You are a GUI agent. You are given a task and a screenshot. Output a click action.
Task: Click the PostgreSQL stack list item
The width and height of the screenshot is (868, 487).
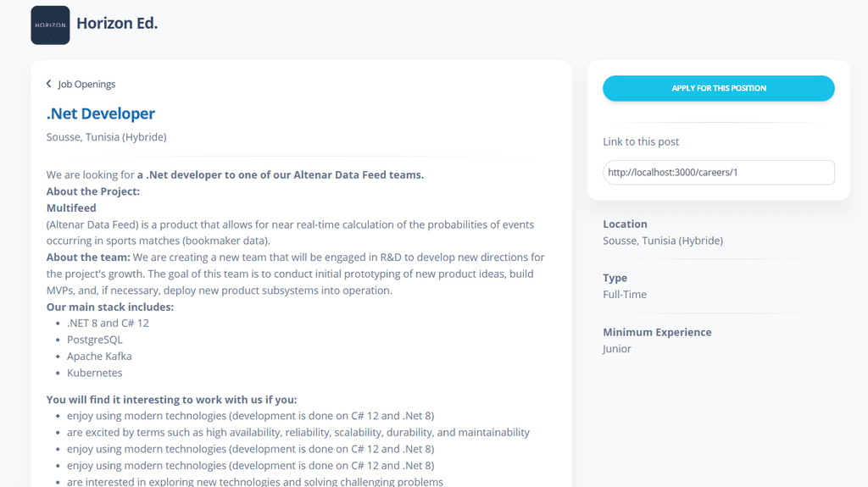[x=95, y=340]
